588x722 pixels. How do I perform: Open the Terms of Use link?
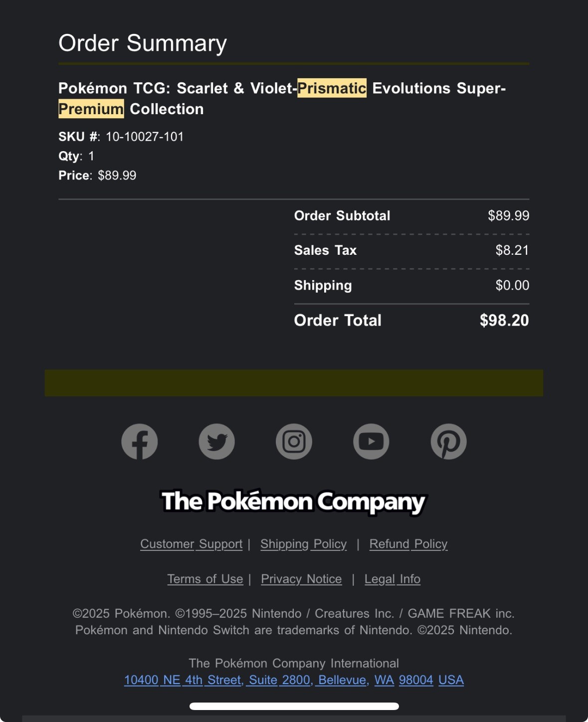(x=205, y=579)
